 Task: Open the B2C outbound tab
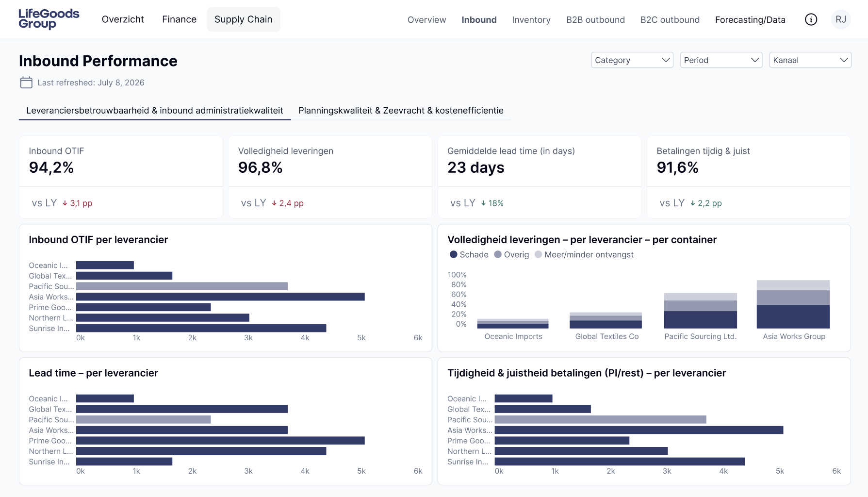(x=670, y=20)
